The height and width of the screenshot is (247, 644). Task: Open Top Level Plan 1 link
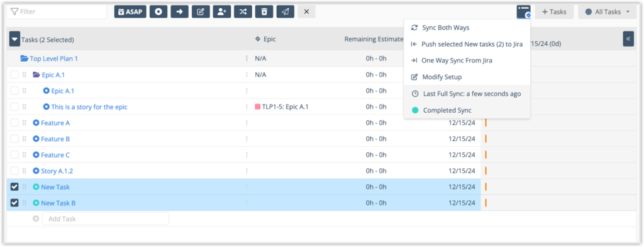tap(54, 59)
